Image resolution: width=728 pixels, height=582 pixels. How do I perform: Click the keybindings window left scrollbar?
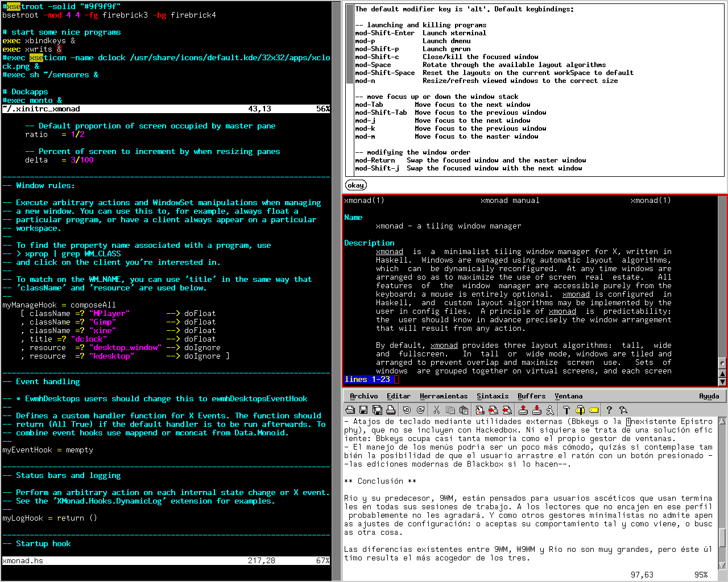click(350, 91)
